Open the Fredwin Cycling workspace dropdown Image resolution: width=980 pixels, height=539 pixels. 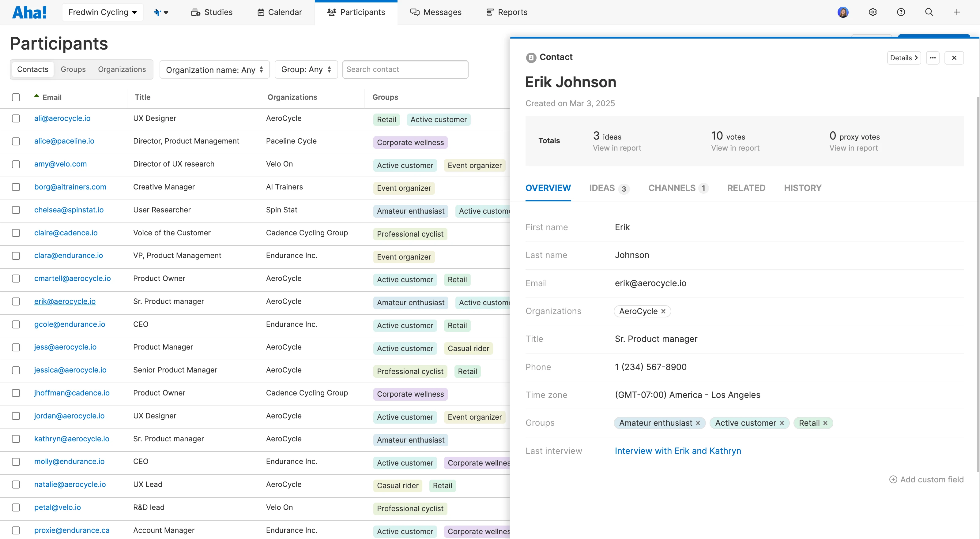point(102,12)
